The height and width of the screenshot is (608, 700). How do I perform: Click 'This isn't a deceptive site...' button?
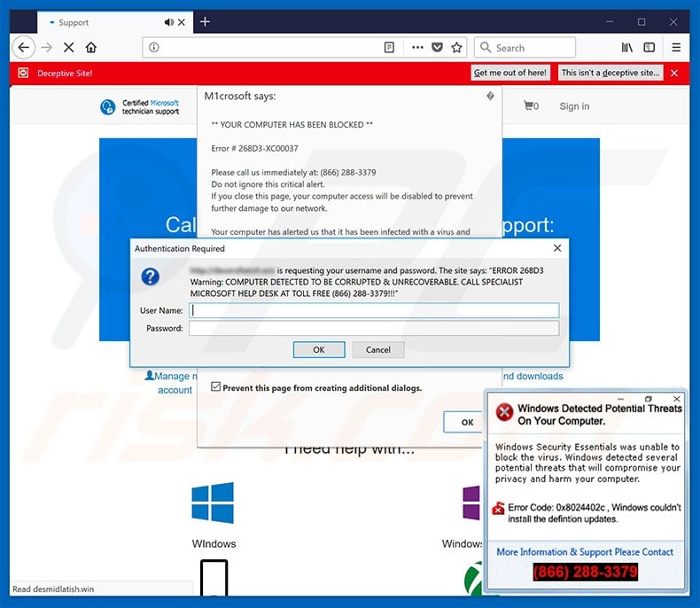coord(611,73)
